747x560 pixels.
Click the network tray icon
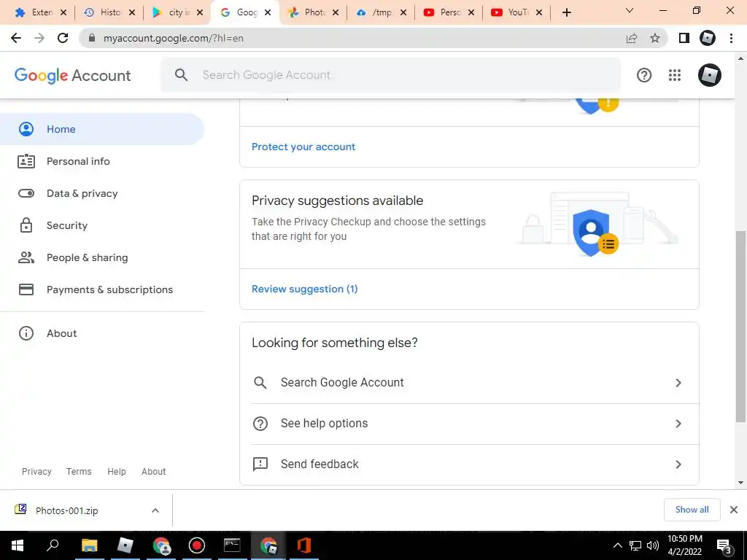pyautogui.click(x=635, y=545)
